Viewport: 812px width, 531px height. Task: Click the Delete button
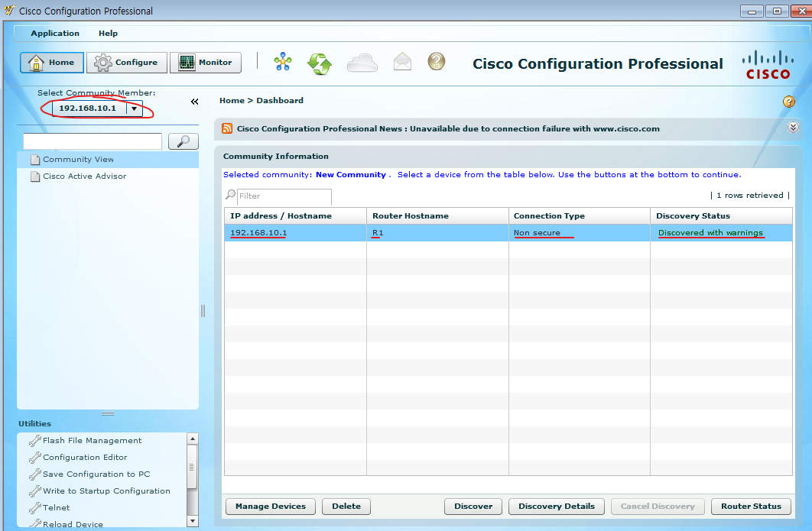click(x=346, y=506)
